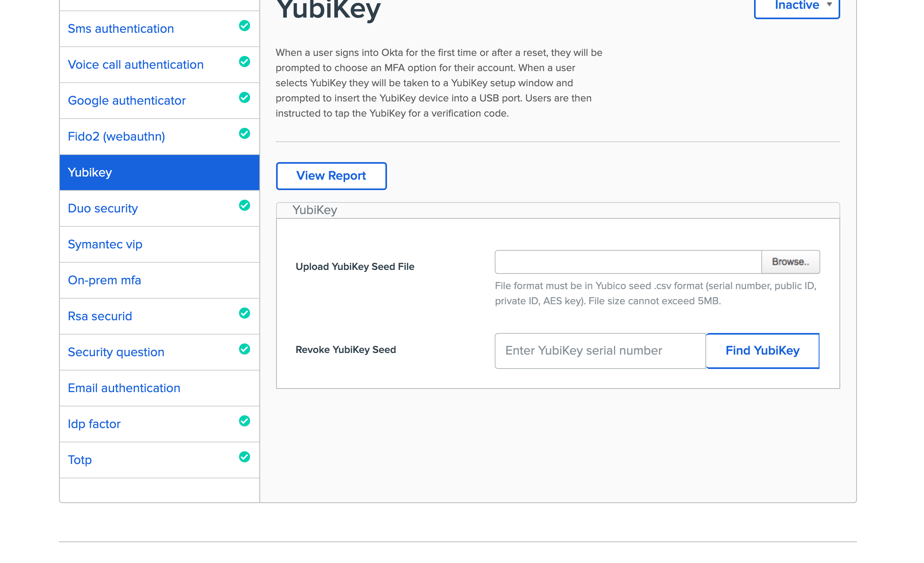Viewport: 924px width, 563px height.
Task: Click the check icon beside Rsa securid
Action: point(244,313)
